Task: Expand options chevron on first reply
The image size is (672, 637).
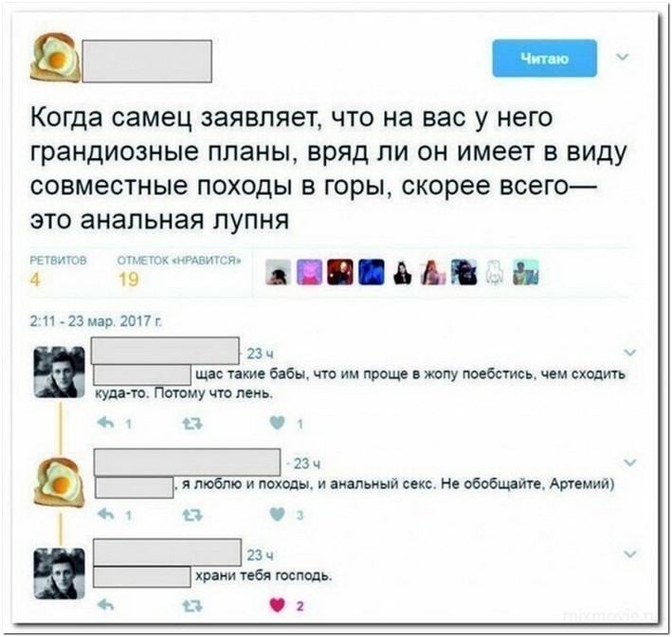Action: pos(630,353)
